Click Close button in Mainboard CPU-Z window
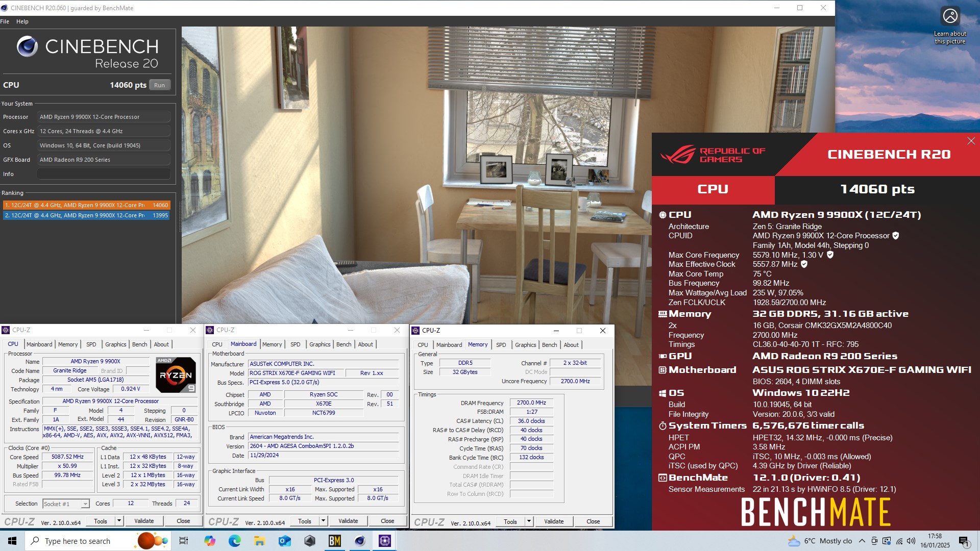This screenshot has width=980, height=551. (387, 521)
